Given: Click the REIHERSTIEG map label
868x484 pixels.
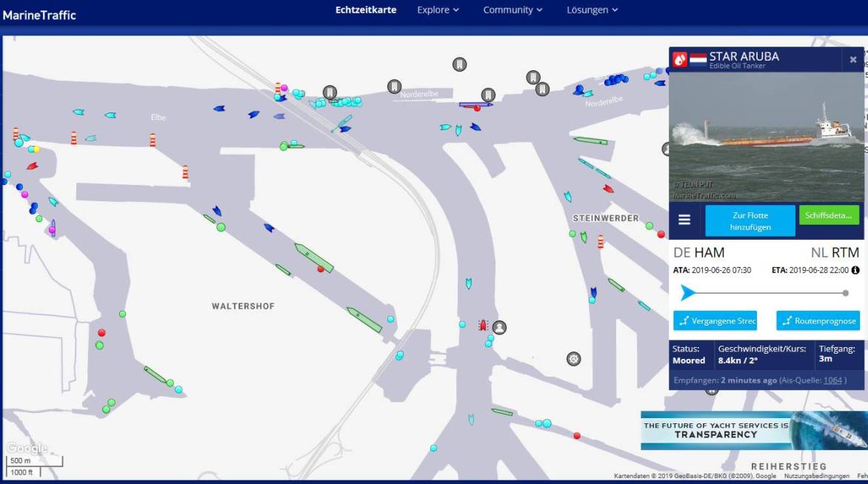Looking at the screenshot, I should pyautogui.click(x=789, y=466).
